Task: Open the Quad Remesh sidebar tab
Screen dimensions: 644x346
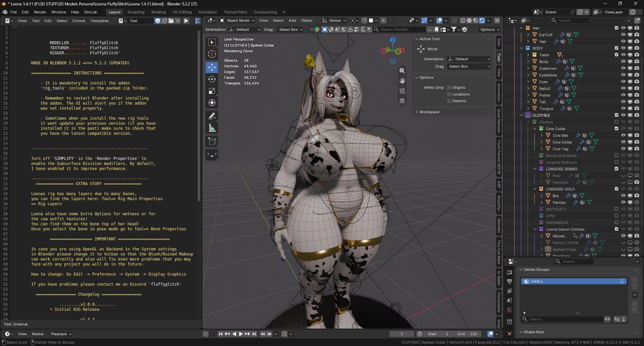Action: (499, 120)
